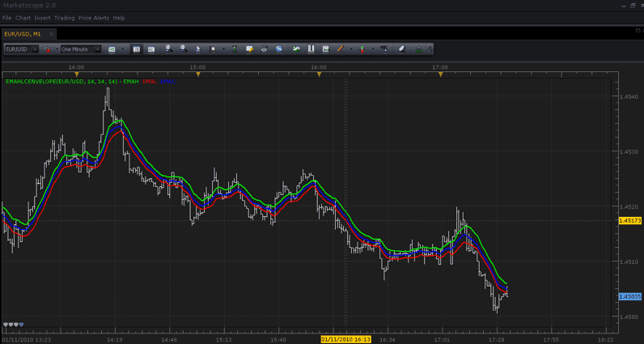Screen dimensions: 644x344
Task: Click the 18:22 time axis label
Action: [605, 340]
